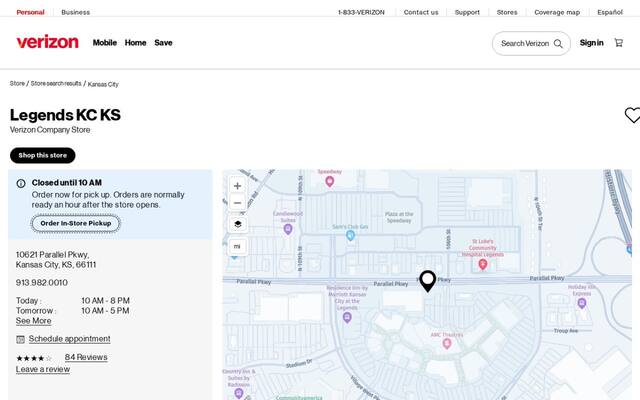The height and width of the screenshot is (400, 640).
Task: Click tomorrow's hours 10 AM - 5 PM
Action: [x=105, y=311]
